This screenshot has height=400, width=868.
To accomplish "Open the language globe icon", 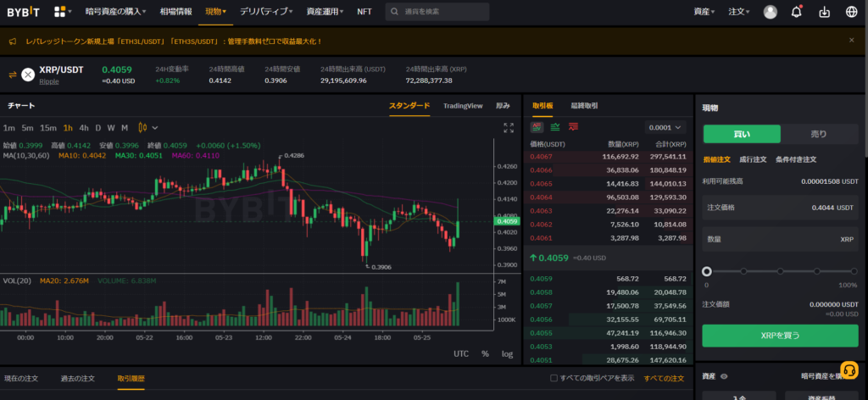I will pos(851,12).
